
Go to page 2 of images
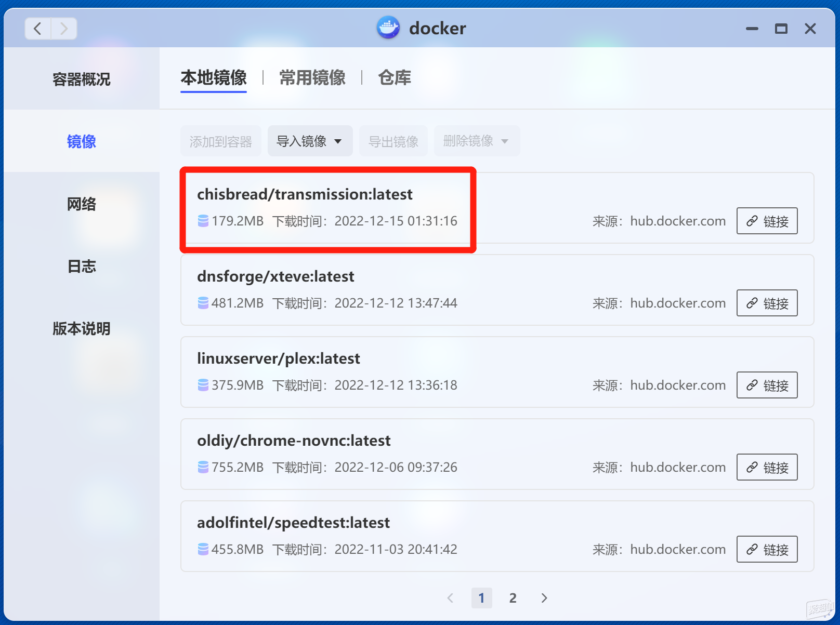tap(513, 598)
